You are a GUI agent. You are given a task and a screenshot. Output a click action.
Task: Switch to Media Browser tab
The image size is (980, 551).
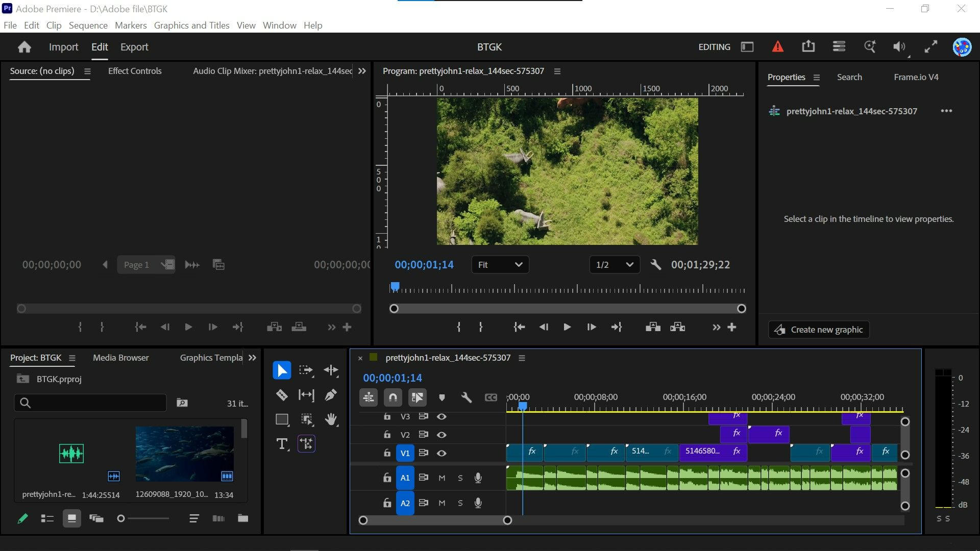121,358
